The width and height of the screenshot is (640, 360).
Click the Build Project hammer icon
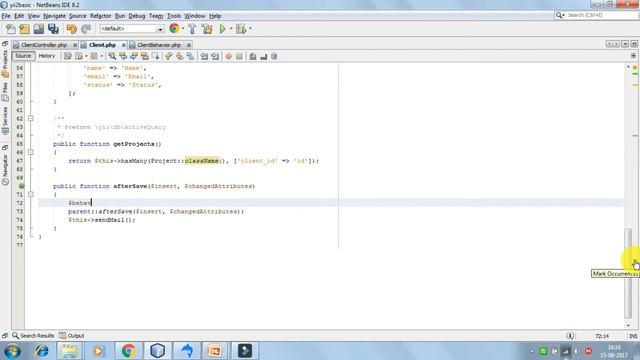click(192, 29)
